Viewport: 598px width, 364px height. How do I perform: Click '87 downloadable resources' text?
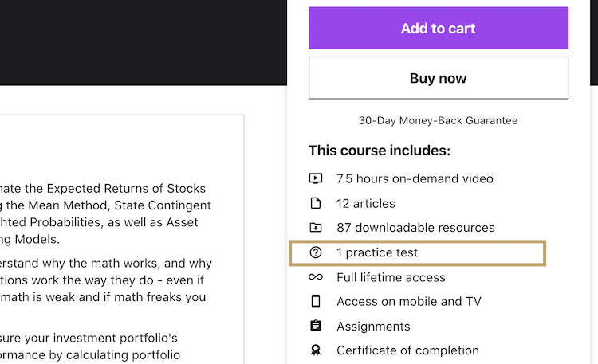(415, 228)
